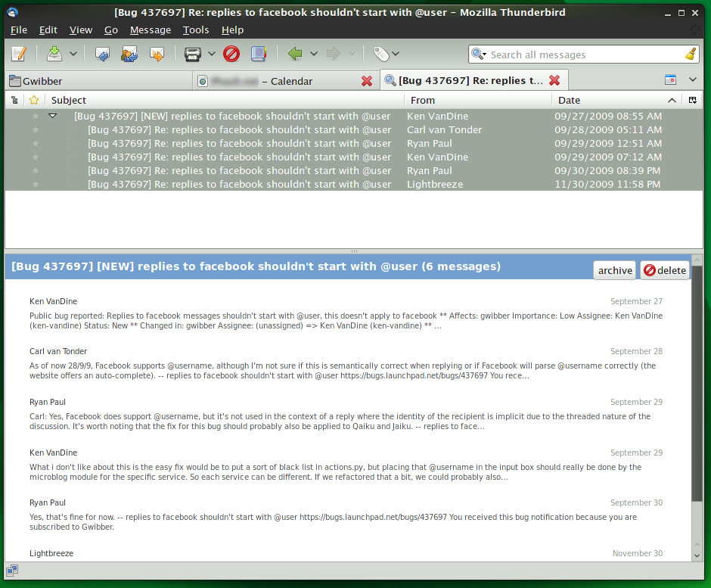Open the column picker icon
This screenshot has width=711, height=588.
click(x=692, y=100)
